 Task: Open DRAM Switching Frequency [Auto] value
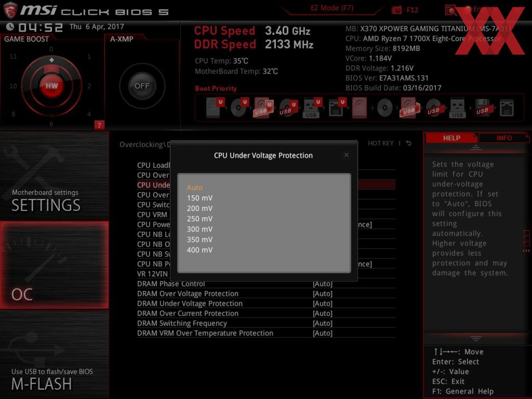click(323, 324)
